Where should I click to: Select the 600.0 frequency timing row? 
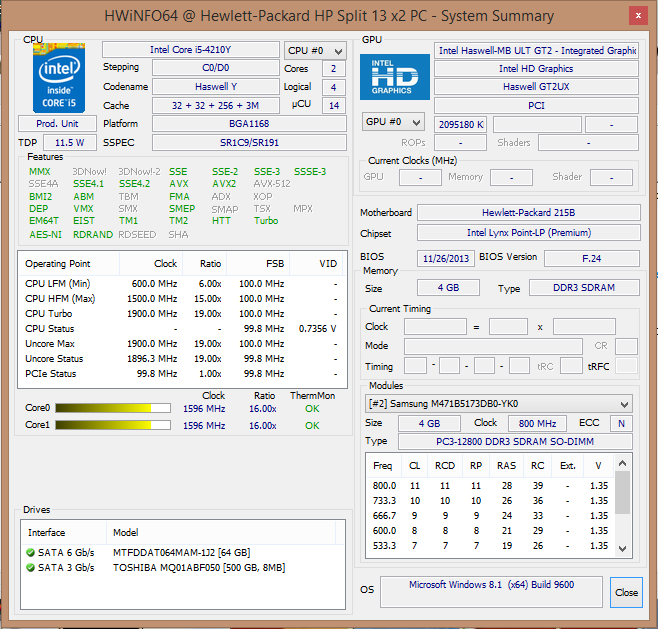click(490, 531)
